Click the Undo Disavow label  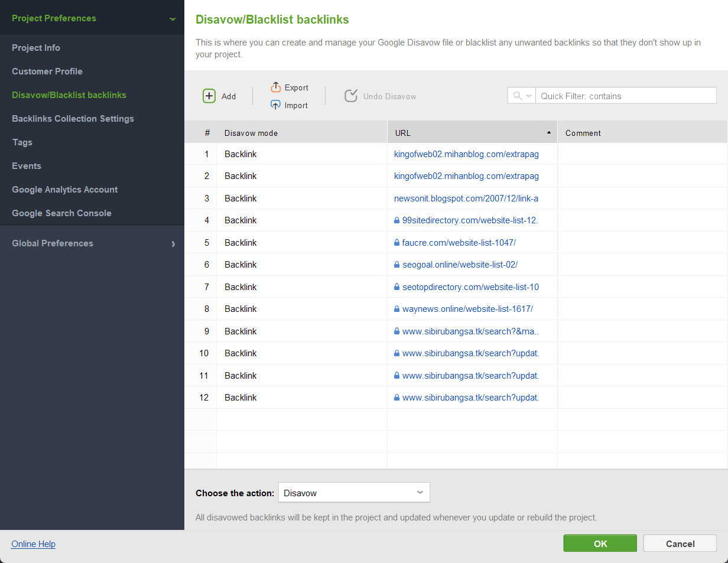coord(390,96)
